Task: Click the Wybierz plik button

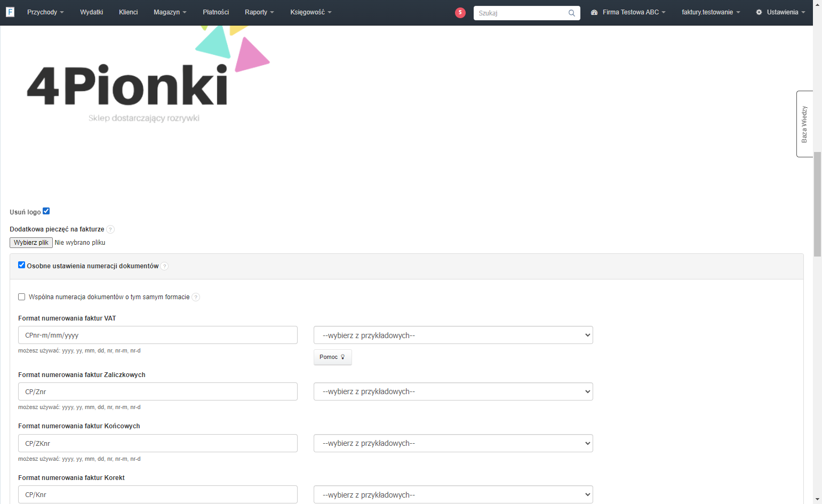Action: 31,243
